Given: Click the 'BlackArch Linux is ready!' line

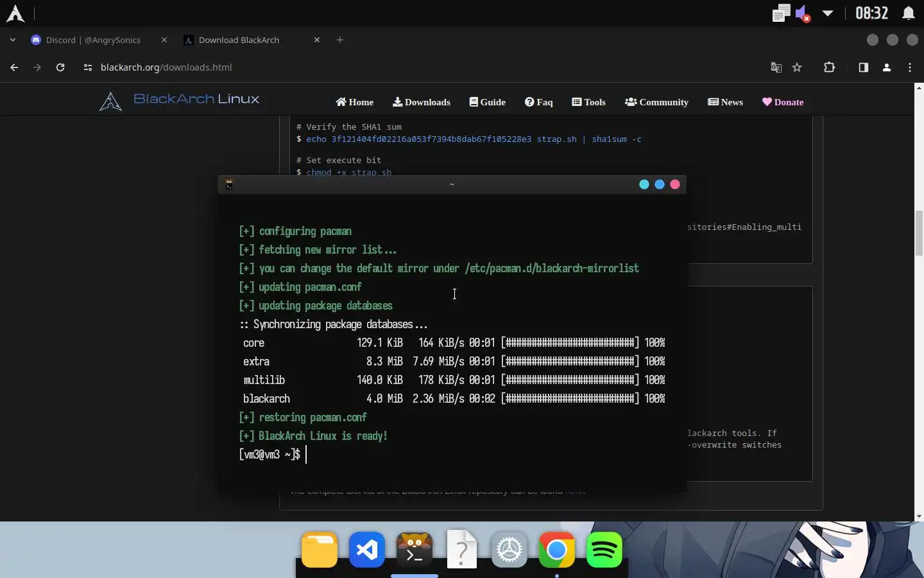Looking at the screenshot, I should click(313, 436).
